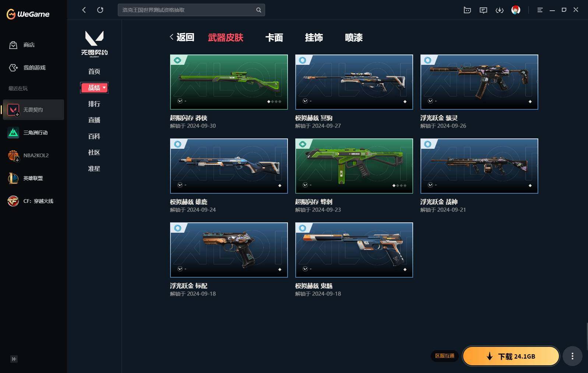Click the radianite icon on 超限闪存 蜂刺
Screen dimensions: 588x373
[x=305, y=185]
